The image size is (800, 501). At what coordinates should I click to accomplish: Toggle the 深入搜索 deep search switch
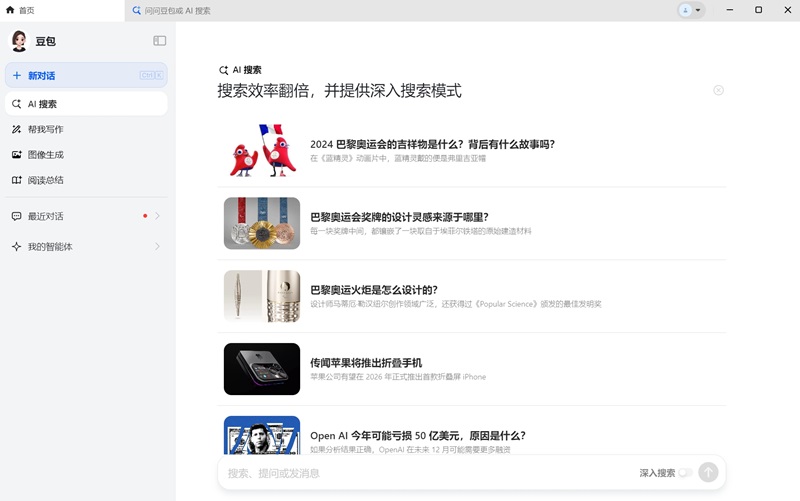685,473
